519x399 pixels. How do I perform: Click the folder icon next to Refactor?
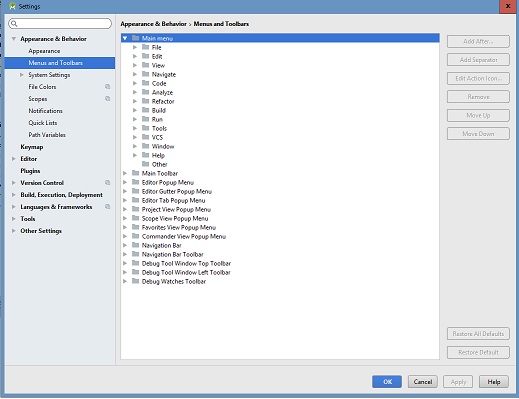point(145,101)
